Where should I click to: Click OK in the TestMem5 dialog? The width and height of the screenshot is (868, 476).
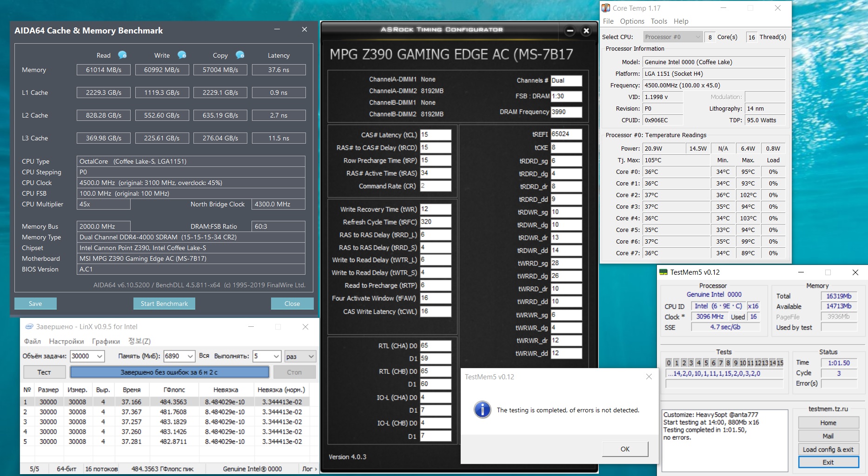tap(625, 449)
